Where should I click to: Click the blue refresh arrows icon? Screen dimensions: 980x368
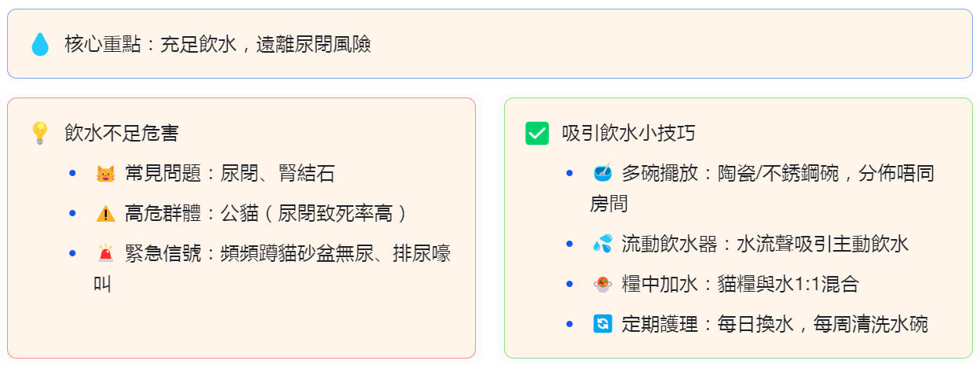(x=602, y=324)
